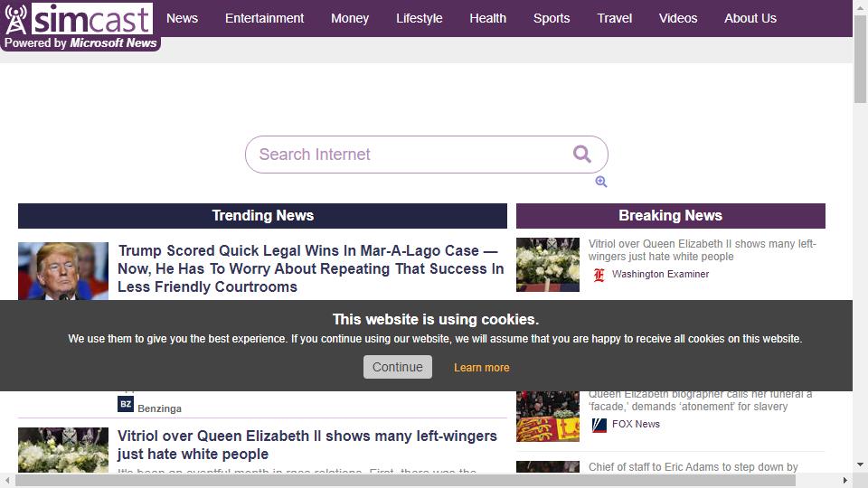Click flowers thumbnail in Trending News list
The height and width of the screenshot is (488, 868).
click(x=63, y=450)
